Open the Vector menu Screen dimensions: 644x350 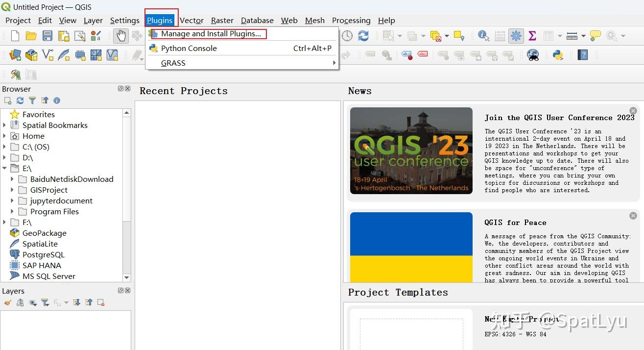[x=191, y=21]
